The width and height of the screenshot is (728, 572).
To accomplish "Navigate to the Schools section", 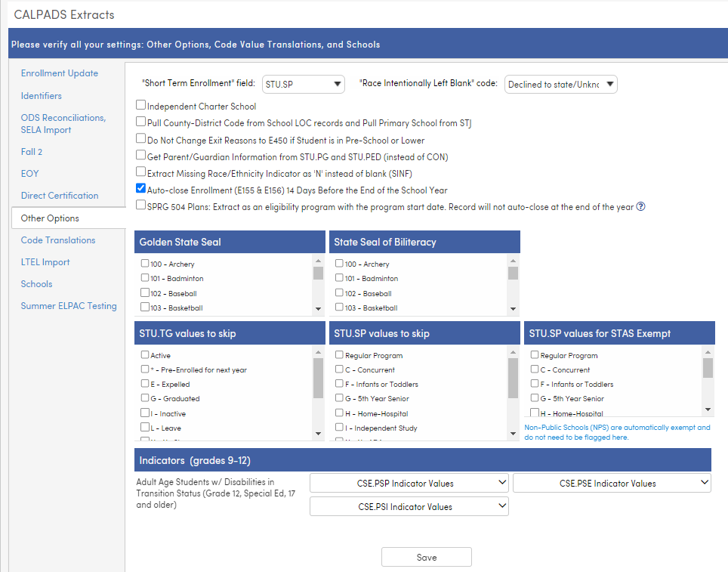I will coord(36,283).
